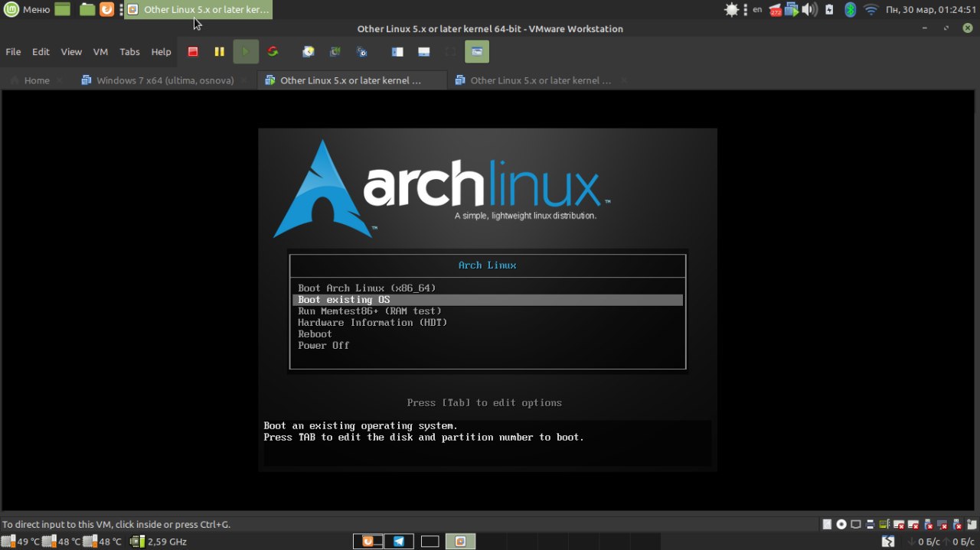This screenshot has height=550, width=980.
Task: Select Run Memtest86+ (RAM test) entry
Action: tap(488, 311)
